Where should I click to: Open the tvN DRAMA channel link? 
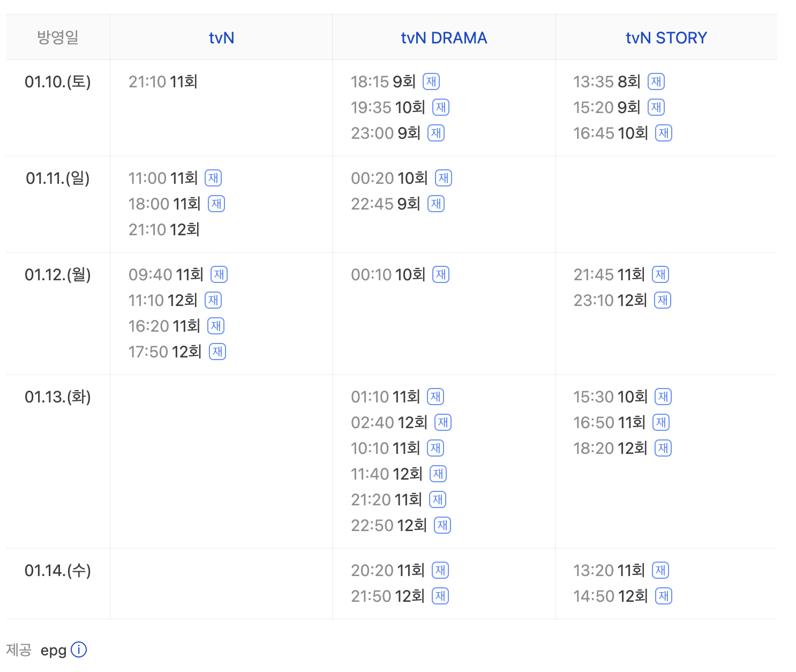pyautogui.click(x=444, y=38)
